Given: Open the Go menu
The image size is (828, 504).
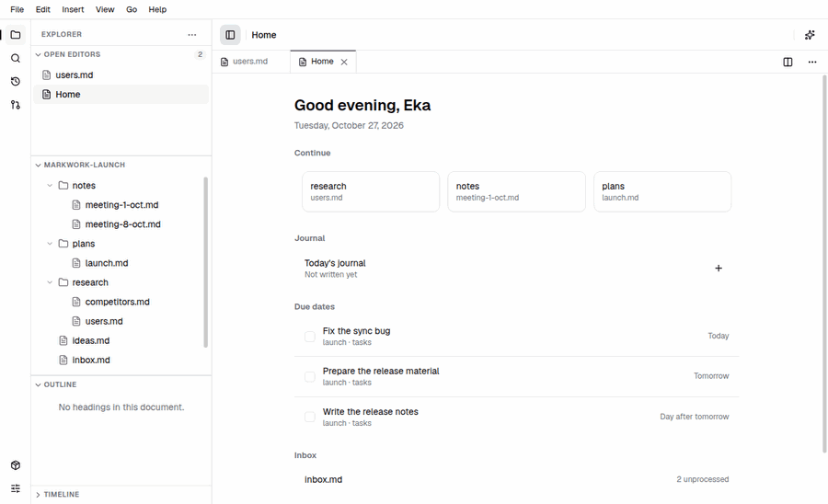Looking at the screenshot, I should point(132,9).
